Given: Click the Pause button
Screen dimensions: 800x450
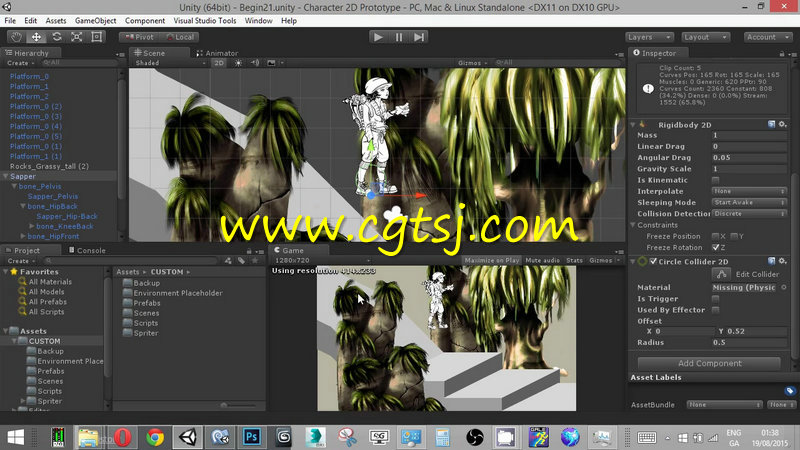Looking at the screenshot, I should 398,37.
